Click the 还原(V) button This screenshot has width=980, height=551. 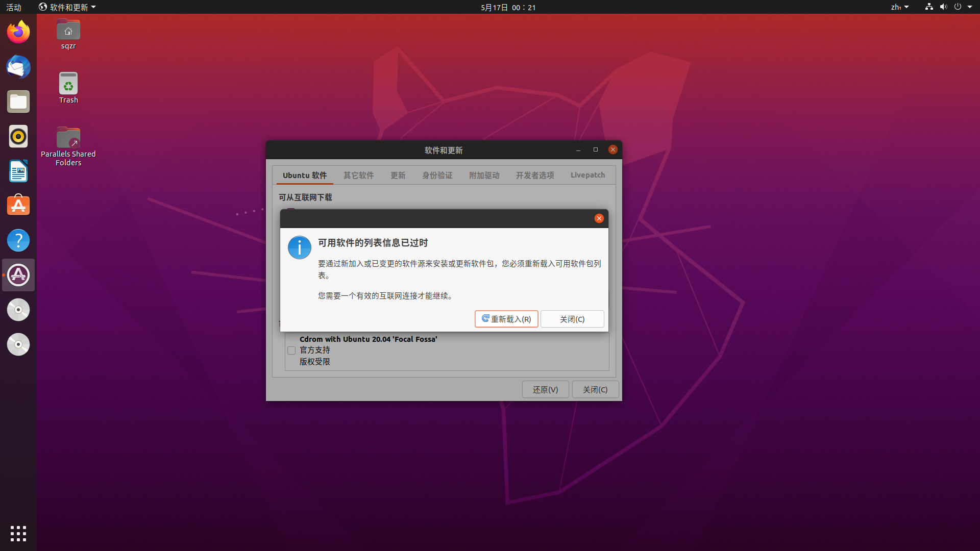point(545,390)
